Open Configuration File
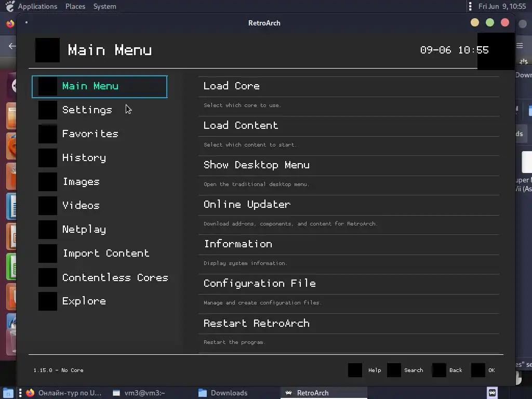This screenshot has height=399, width=532. (349, 284)
